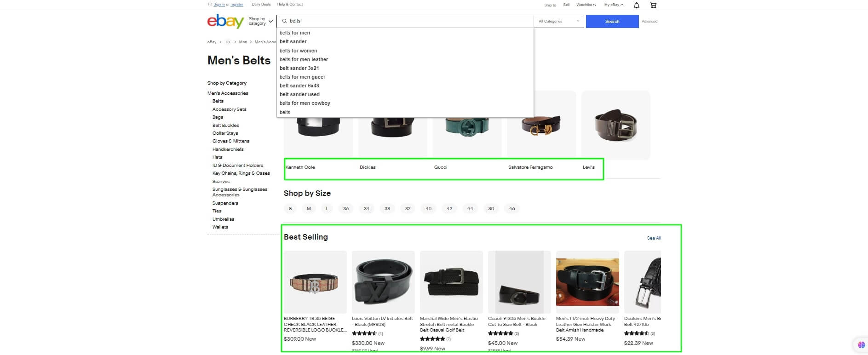
Task: Choose size 42 chip
Action: pyautogui.click(x=449, y=209)
